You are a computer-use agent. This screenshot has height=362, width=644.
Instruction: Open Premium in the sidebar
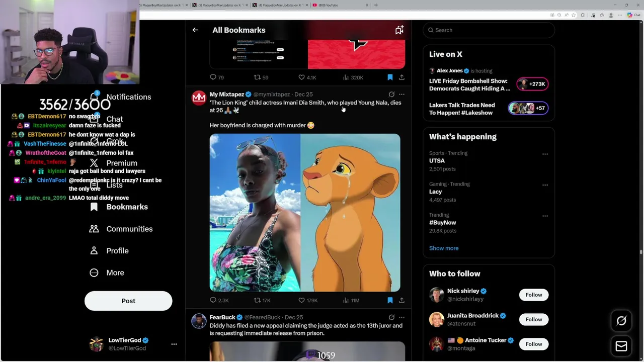113,163
